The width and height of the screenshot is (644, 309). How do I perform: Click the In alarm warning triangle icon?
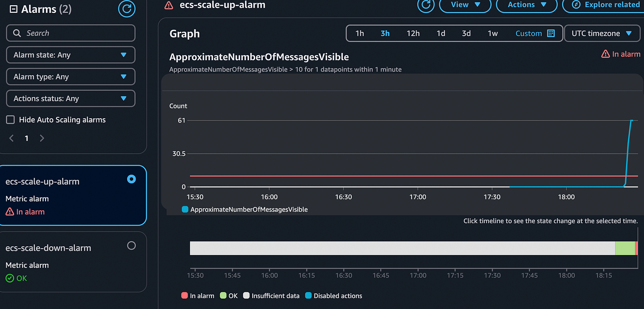click(10, 212)
